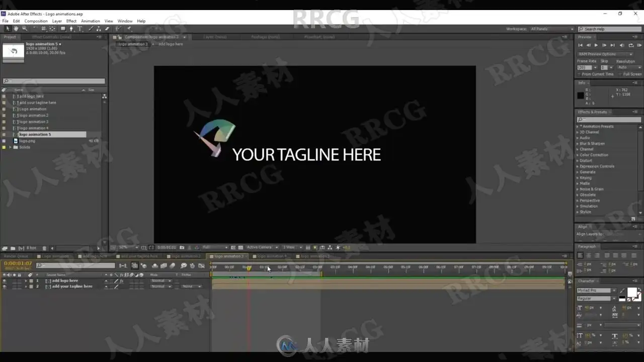Open the Layer menu
Image resolution: width=644 pixels, height=362 pixels.
[x=57, y=21]
